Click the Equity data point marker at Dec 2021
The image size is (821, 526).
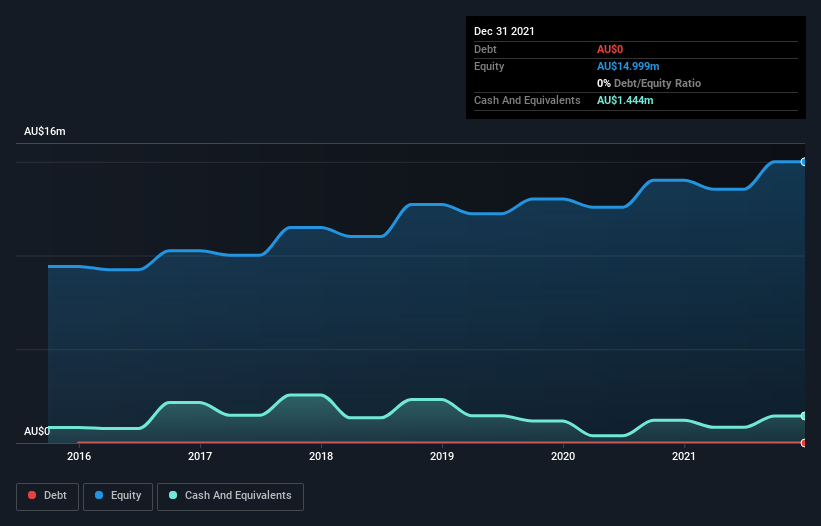(x=804, y=162)
